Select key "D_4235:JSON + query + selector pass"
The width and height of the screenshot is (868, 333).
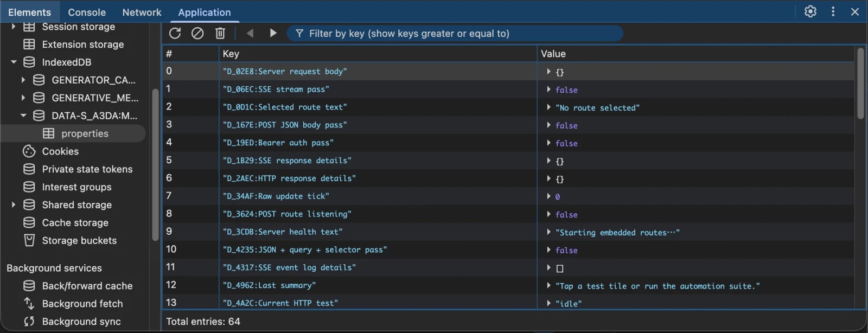305,249
